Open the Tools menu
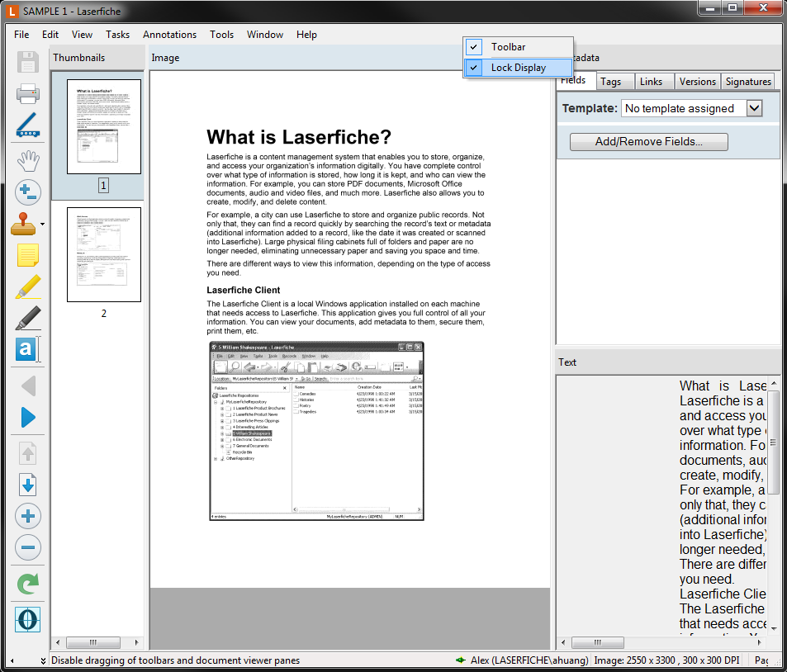Screen dimensions: 787x672 click(x=222, y=35)
